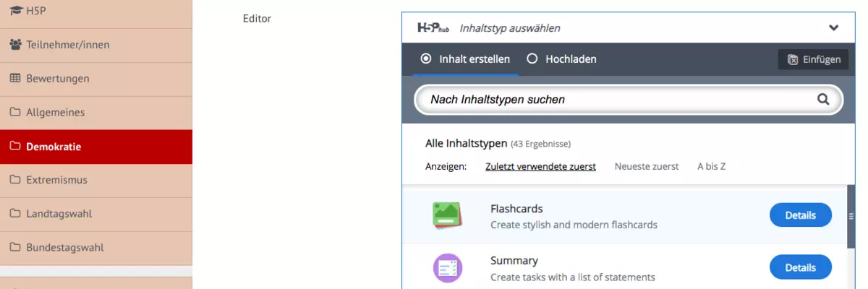Viewport: 868px width, 289px height.
Task: Click the Extremismus folder icon
Action: (15, 180)
